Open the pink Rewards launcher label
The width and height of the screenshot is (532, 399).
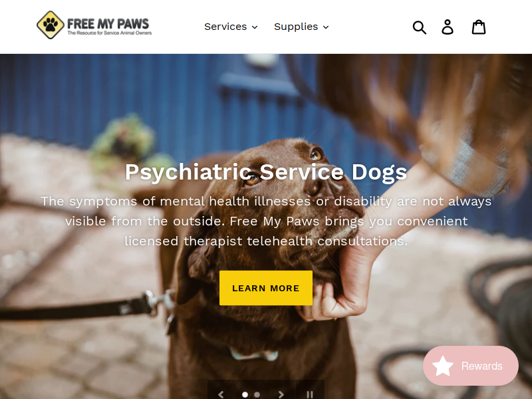(481, 366)
